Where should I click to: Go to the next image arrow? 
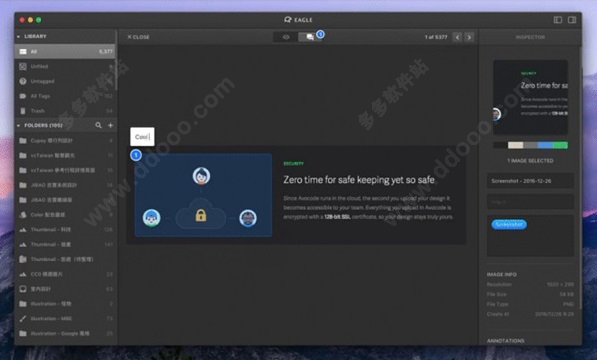tap(469, 37)
